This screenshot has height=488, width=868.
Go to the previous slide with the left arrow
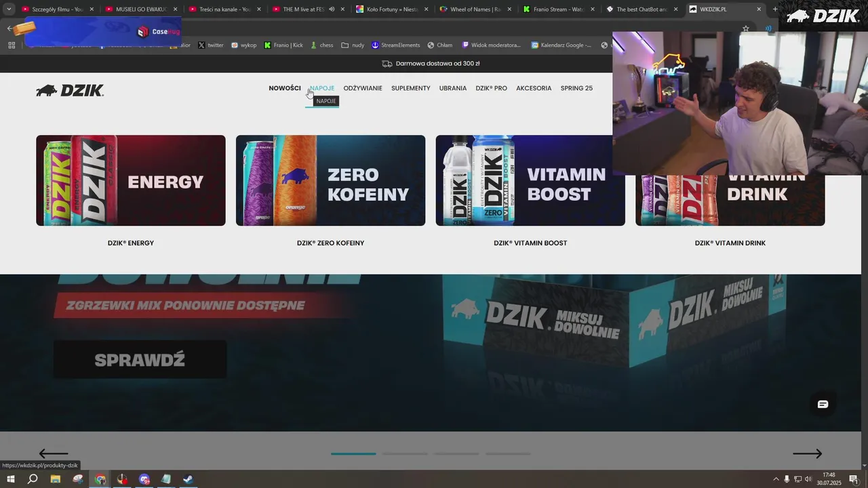coord(54,453)
